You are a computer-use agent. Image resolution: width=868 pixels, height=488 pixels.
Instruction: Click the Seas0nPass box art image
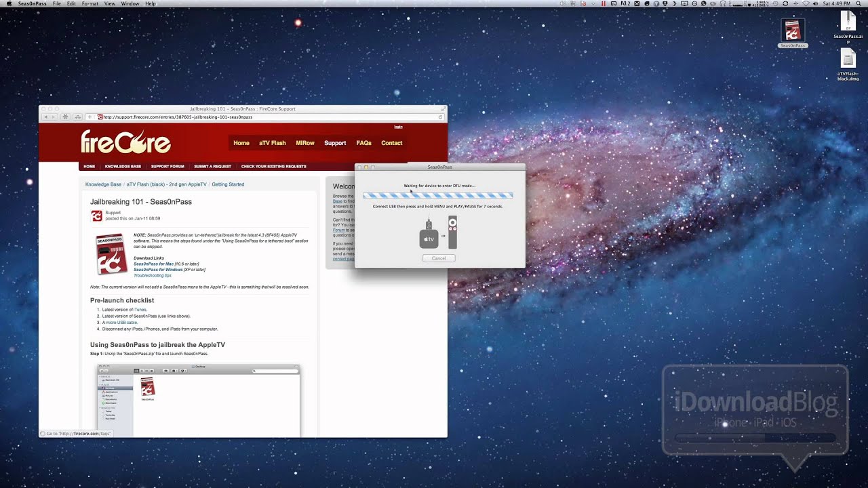click(112, 254)
